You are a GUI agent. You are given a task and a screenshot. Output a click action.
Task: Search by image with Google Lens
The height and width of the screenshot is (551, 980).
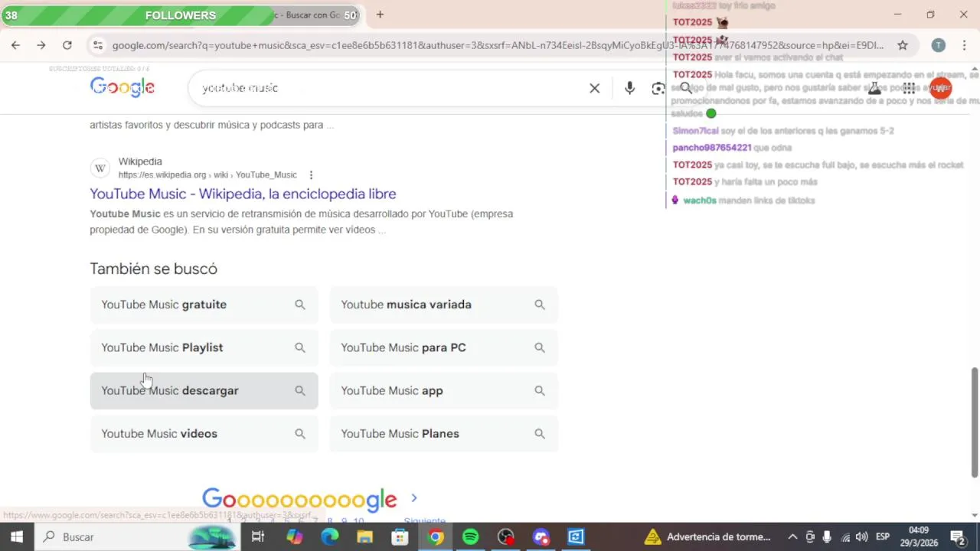pos(658,88)
